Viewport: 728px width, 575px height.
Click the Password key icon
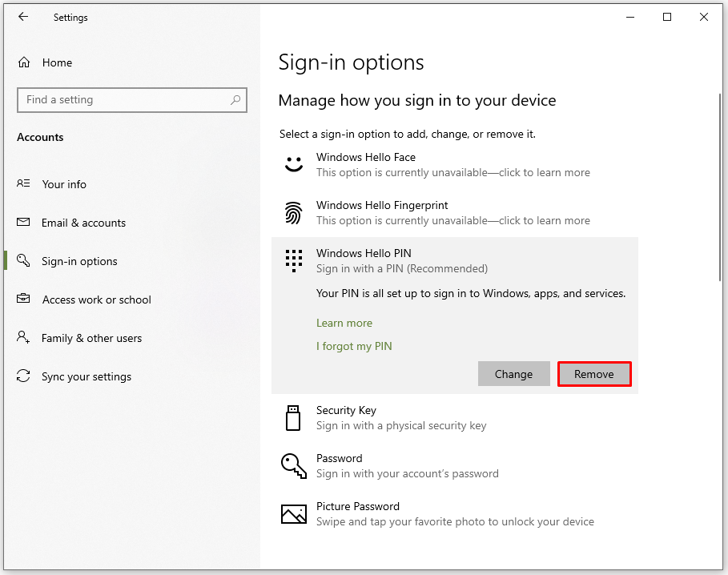293,466
